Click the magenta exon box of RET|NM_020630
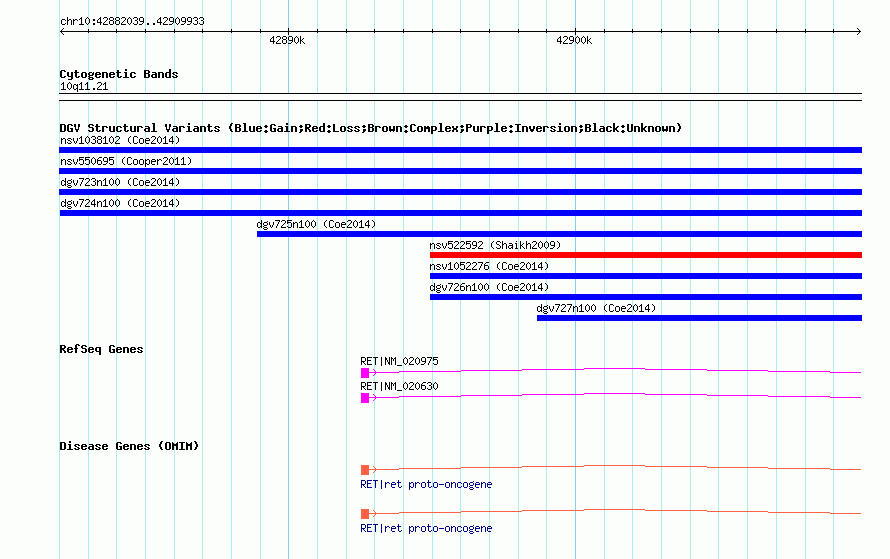The height and width of the screenshot is (559, 890). (365, 398)
